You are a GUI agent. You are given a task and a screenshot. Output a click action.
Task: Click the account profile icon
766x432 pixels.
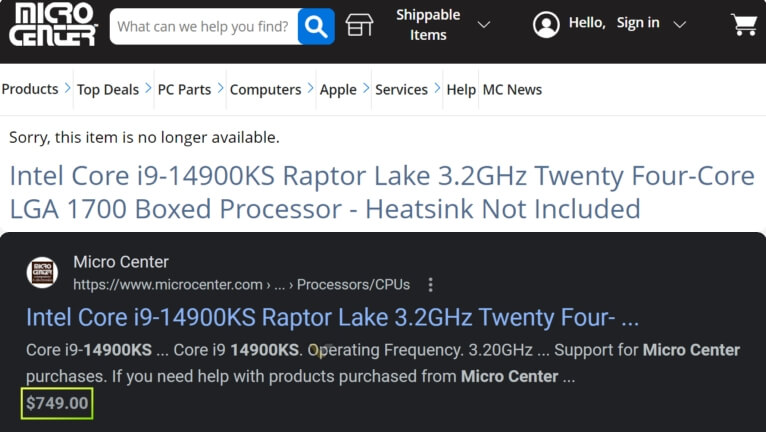(546, 25)
